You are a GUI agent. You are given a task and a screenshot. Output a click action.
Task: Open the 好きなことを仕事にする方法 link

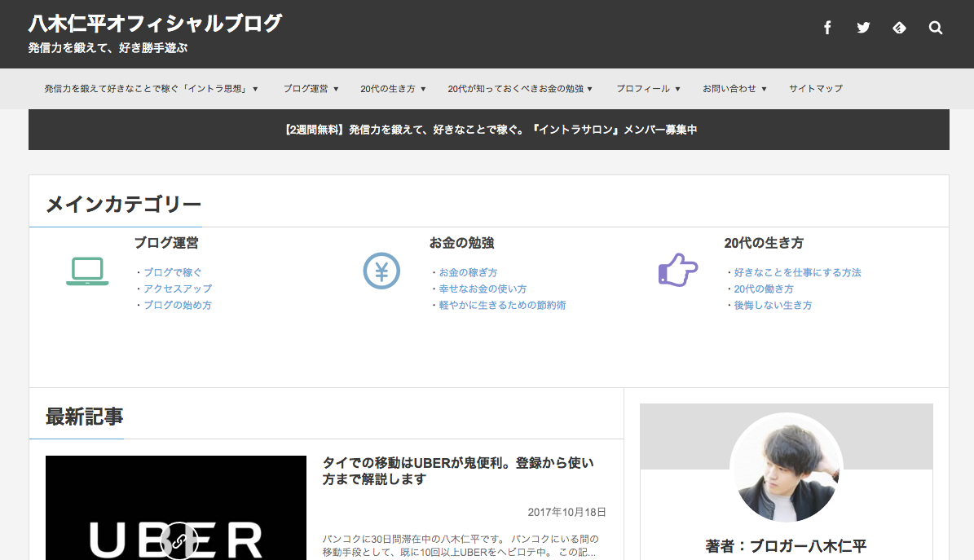(x=798, y=272)
